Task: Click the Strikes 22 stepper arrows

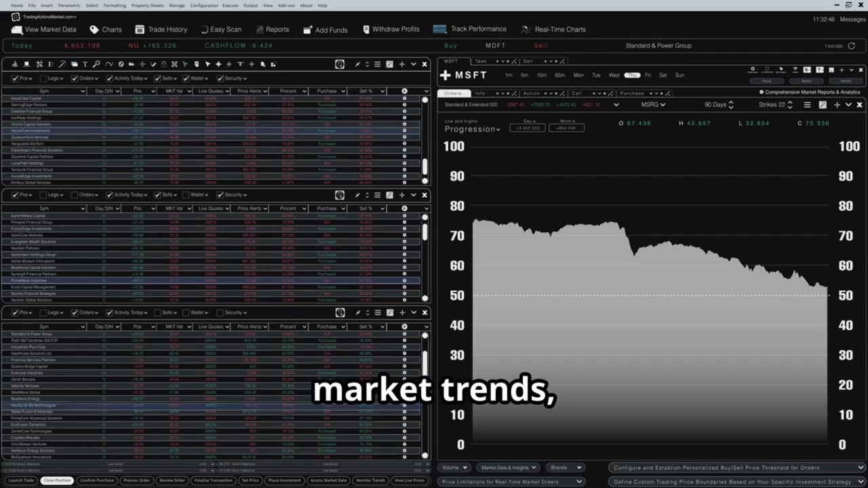Action: tap(791, 104)
